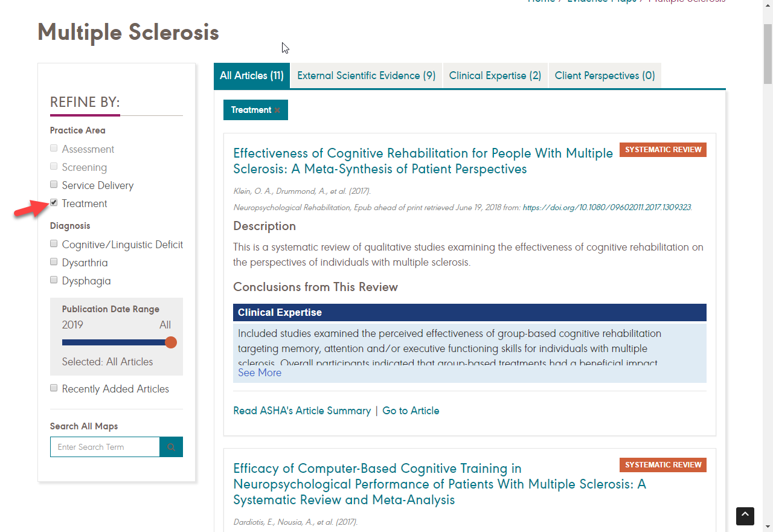The height and width of the screenshot is (532, 773).
Task: Follow the Go to Article link
Action: tap(411, 411)
